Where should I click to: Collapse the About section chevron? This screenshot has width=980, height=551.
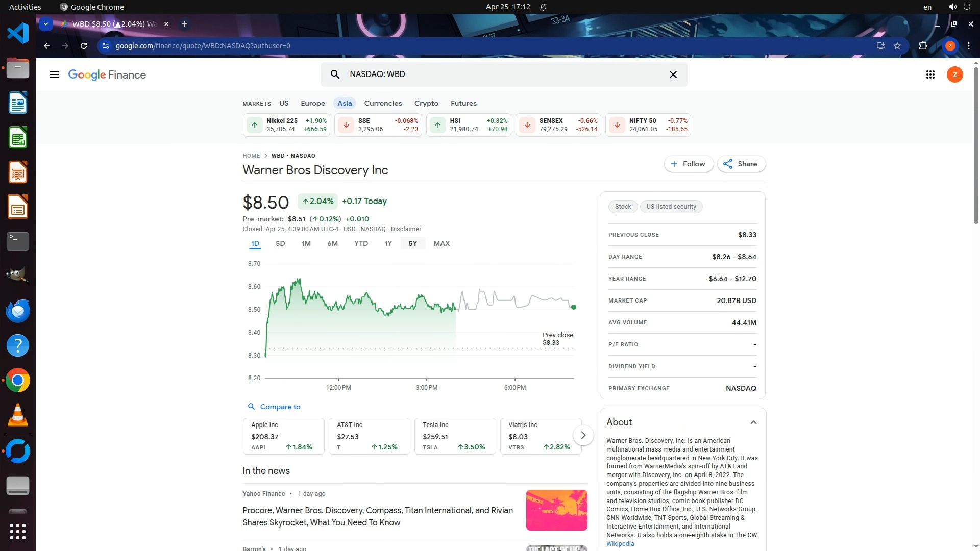click(x=753, y=422)
